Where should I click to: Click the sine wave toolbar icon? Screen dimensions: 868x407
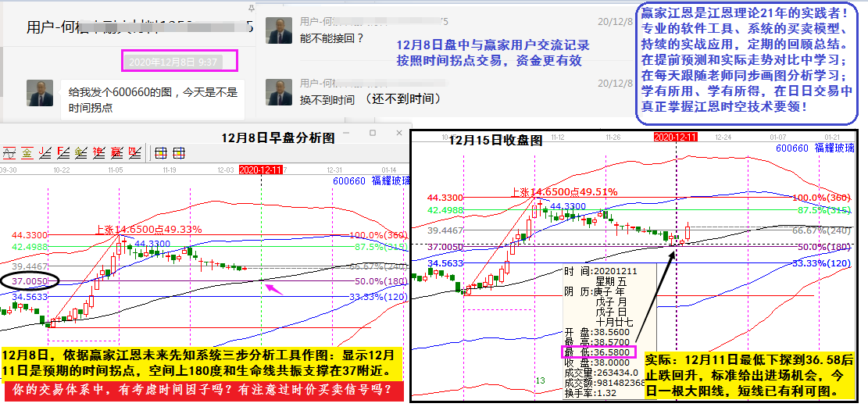coord(9,153)
